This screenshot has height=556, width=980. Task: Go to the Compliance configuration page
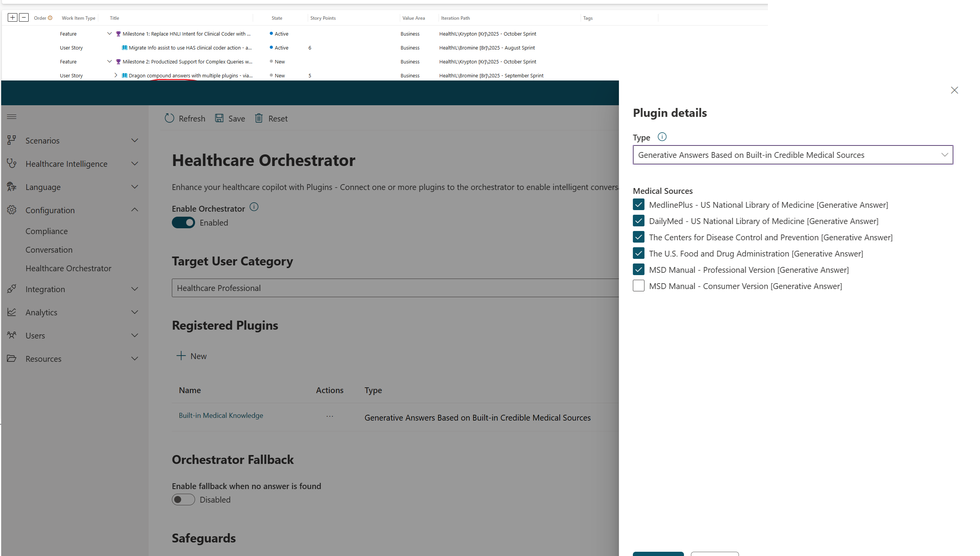point(46,231)
